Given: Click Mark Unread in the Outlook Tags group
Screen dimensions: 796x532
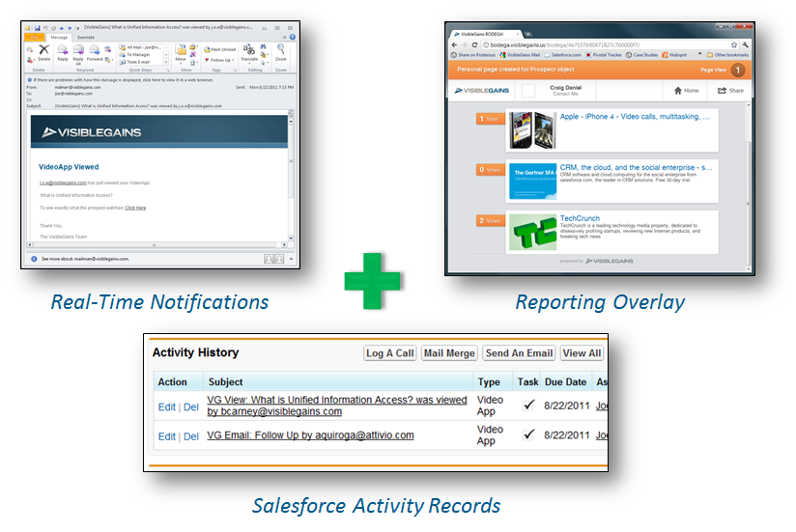Looking at the screenshot, I should pos(220,49).
